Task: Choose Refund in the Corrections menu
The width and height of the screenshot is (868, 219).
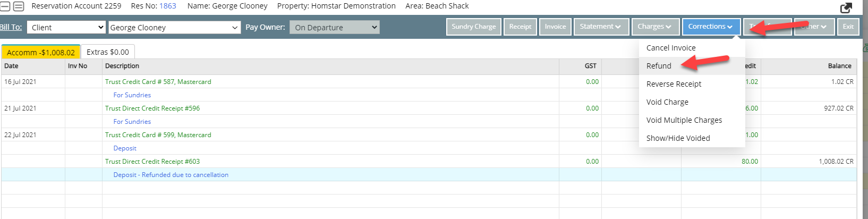Action: [659, 66]
